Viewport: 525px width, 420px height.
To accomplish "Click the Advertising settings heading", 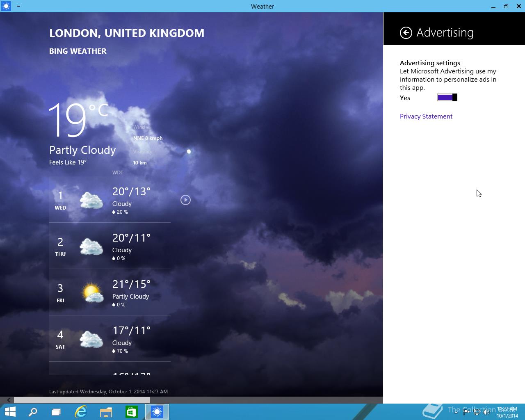I will [430, 63].
